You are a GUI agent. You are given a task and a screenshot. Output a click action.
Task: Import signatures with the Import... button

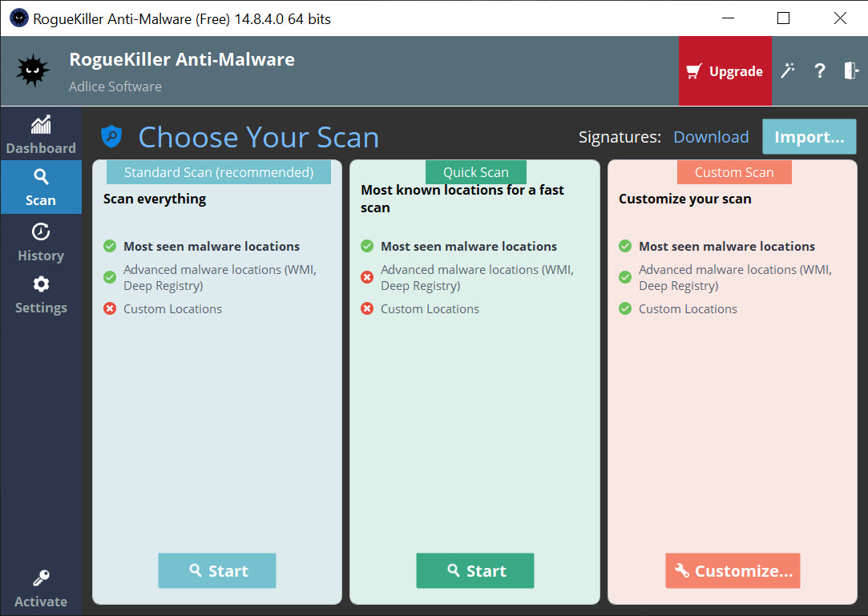[809, 137]
